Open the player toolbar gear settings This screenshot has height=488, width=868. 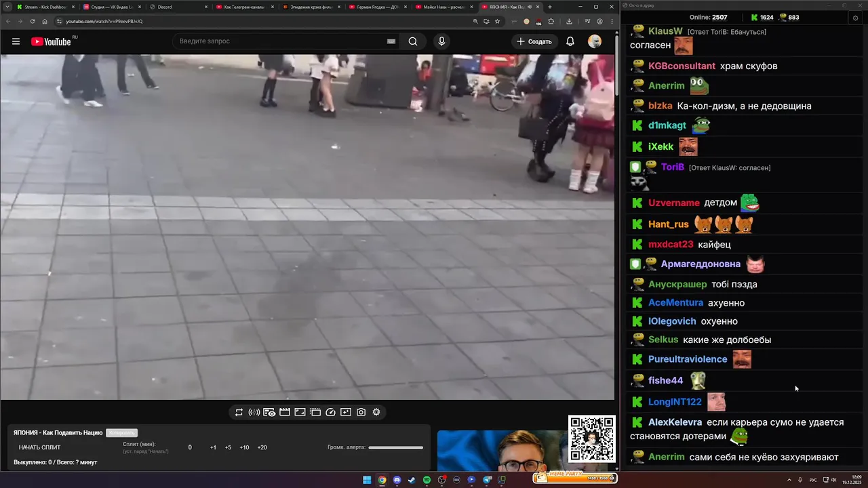point(376,412)
